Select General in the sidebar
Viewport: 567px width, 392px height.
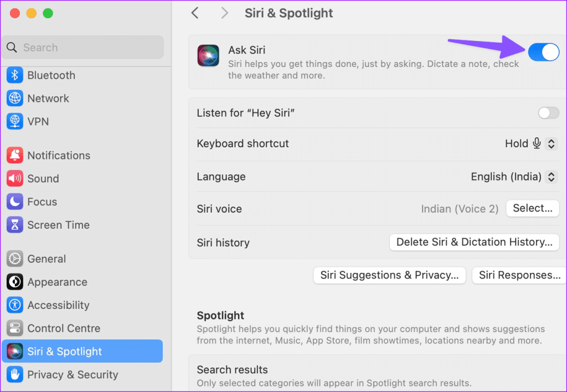47,259
